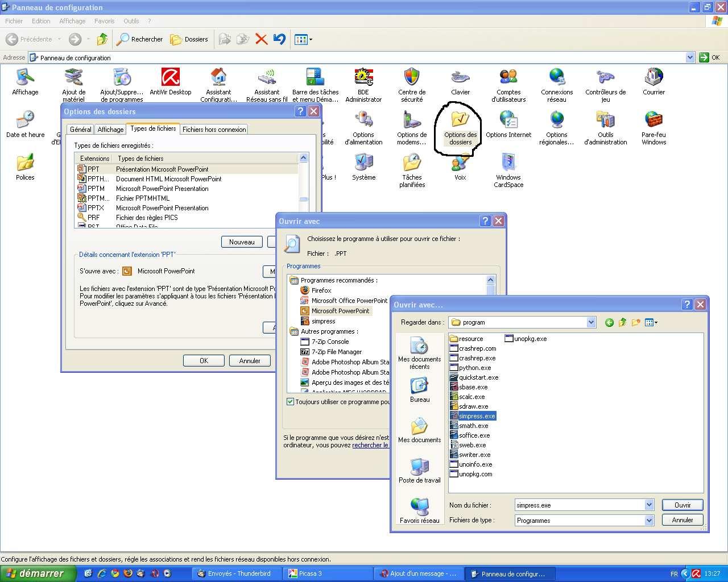Open the Nom du fichier dropdown
Screen dimensions: 728x582
point(649,505)
